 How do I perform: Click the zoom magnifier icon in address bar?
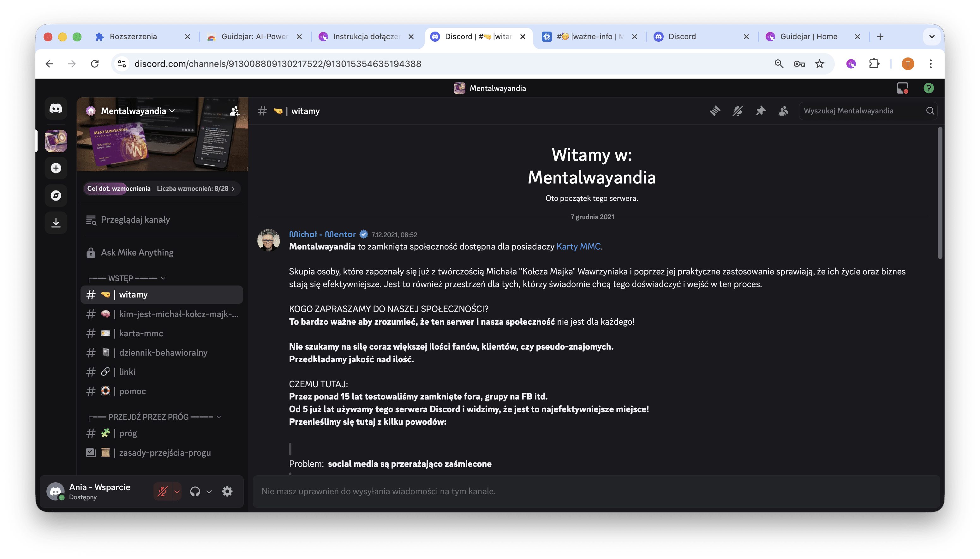(779, 64)
